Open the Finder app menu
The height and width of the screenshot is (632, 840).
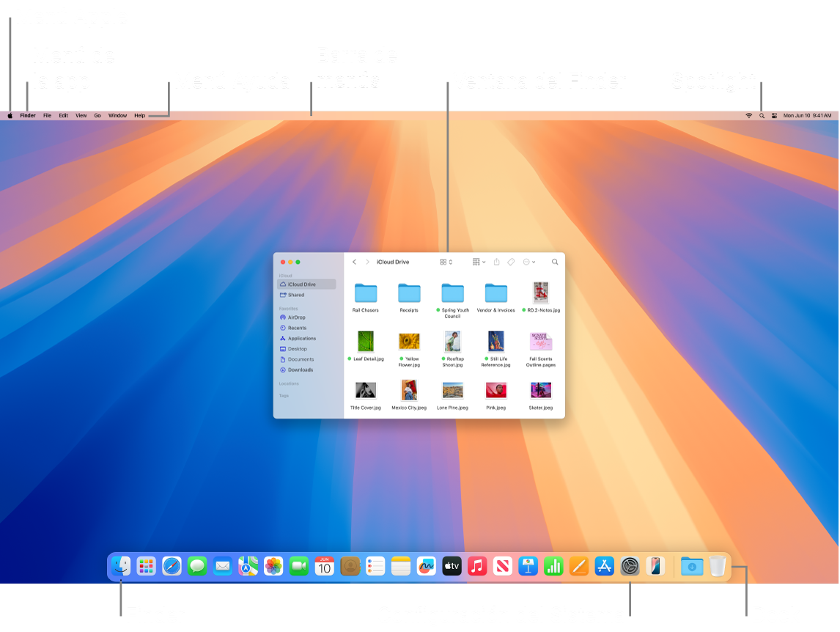click(28, 115)
